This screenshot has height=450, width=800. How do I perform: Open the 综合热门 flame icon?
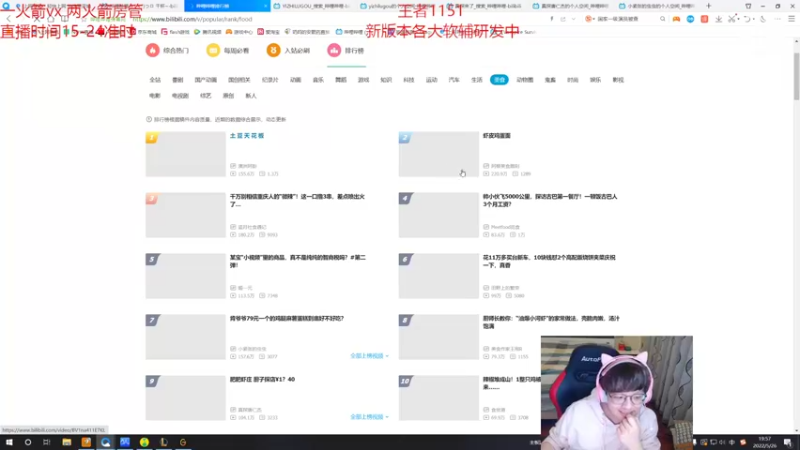coord(153,50)
